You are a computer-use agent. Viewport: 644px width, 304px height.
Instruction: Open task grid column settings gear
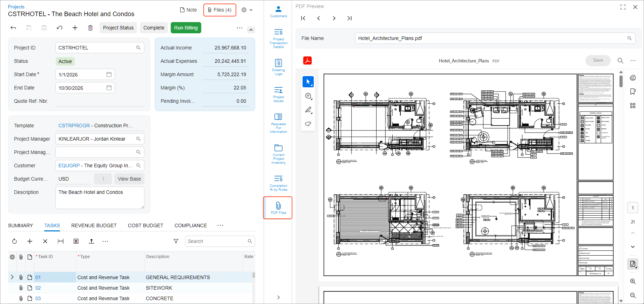(12, 257)
